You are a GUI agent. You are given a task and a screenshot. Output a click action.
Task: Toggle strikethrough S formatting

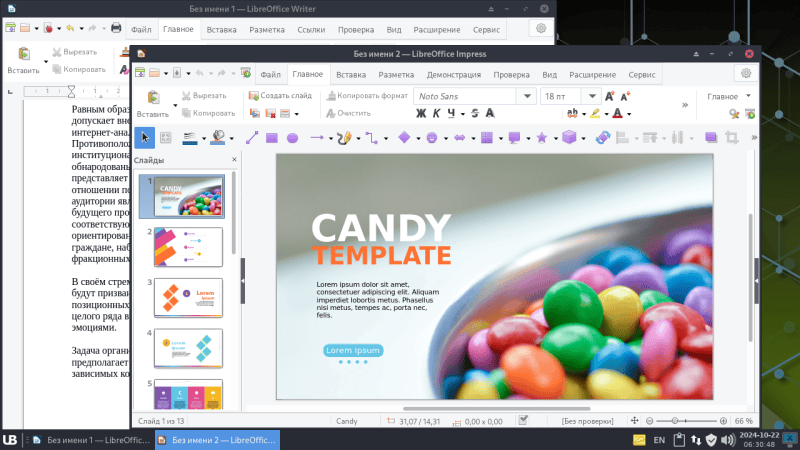474,113
